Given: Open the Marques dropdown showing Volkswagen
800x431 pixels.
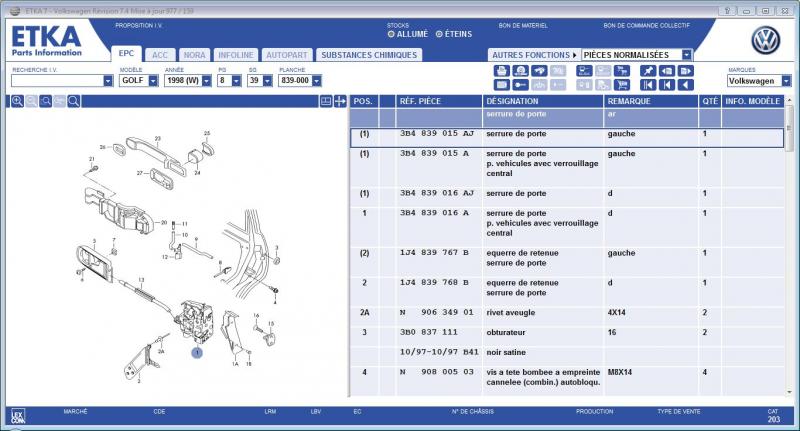Looking at the screenshot, I should tap(786, 81).
